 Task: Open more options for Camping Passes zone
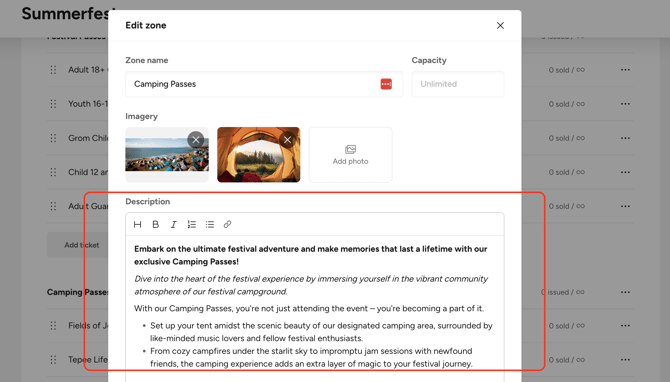pyautogui.click(x=625, y=292)
